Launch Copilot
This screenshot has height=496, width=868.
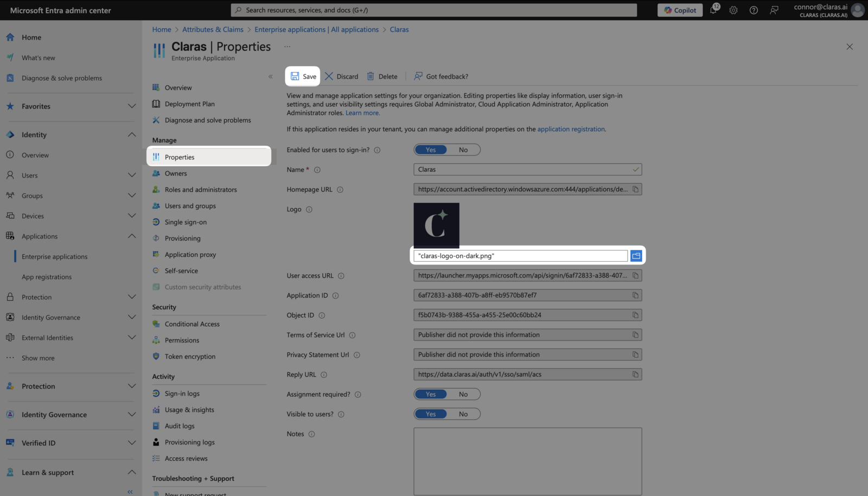(x=680, y=10)
